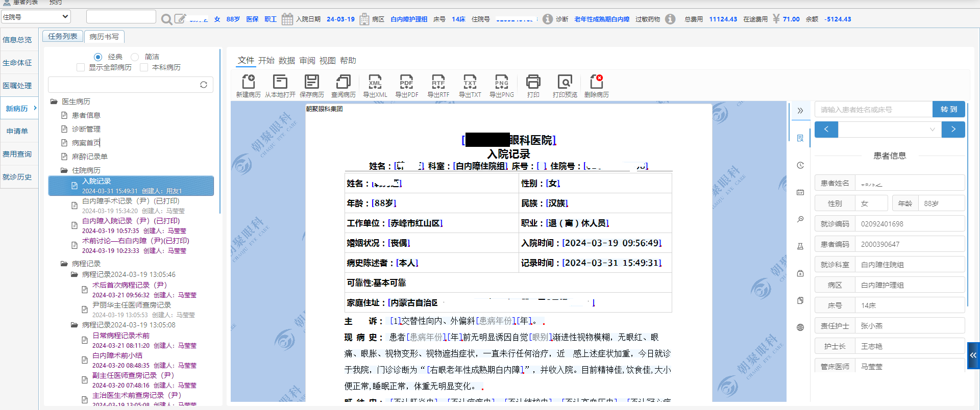Click the globe icon in right strip

(800, 327)
